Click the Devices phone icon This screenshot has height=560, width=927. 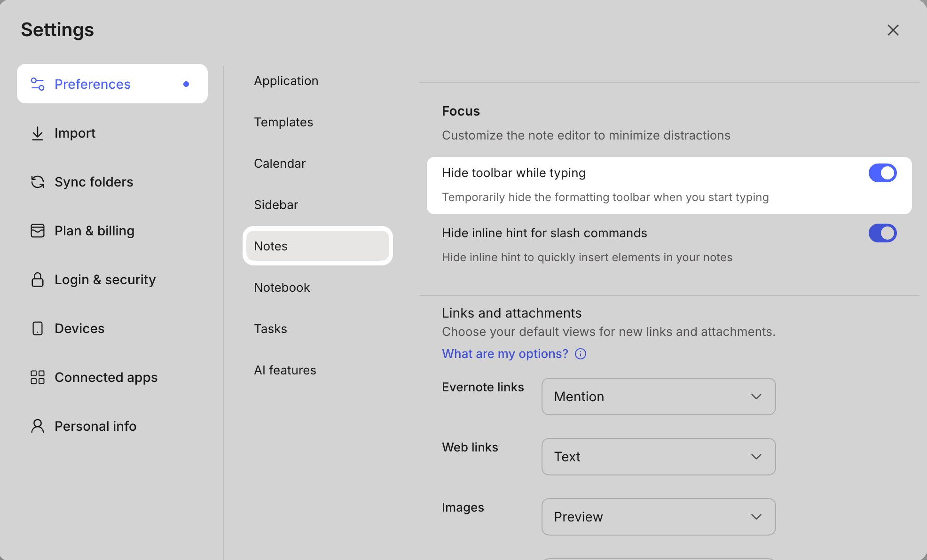(x=38, y=328)
